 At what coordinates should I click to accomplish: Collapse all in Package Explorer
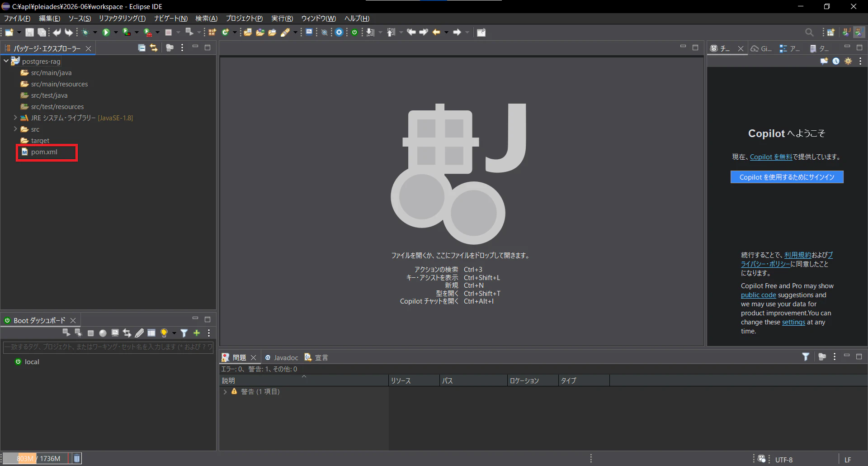coord(142,48)
